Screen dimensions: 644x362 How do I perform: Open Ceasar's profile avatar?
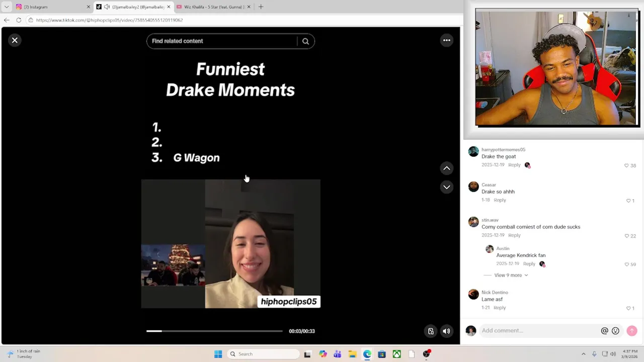(473, 187)
